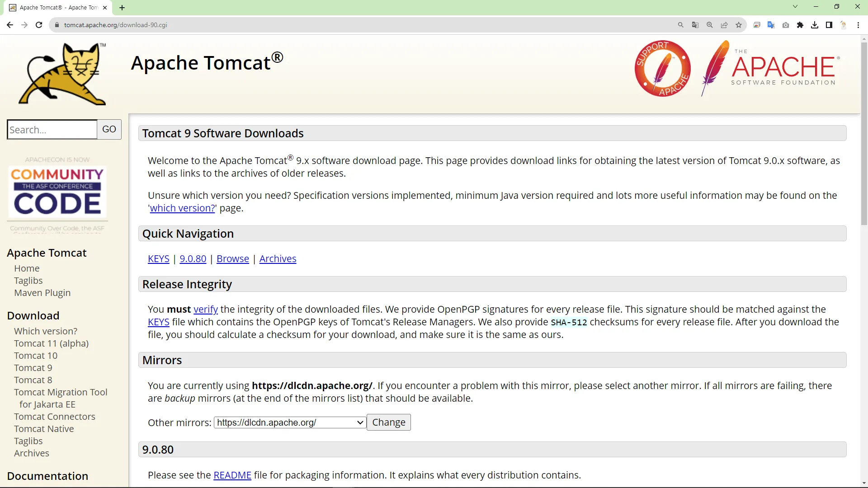Click the share page icon
The height and width of the screenshot is (488, 868).
click(724, 25)
